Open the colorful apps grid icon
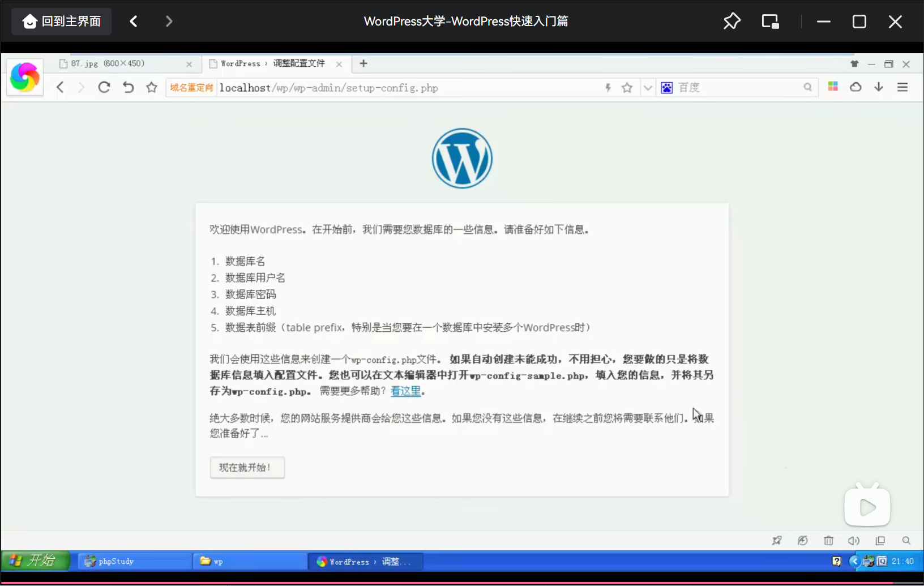924x586 pixels. 833,87
